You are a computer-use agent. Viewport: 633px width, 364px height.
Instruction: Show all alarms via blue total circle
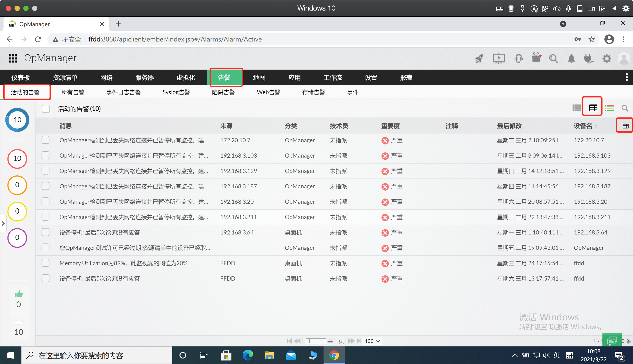pos(17,120)
